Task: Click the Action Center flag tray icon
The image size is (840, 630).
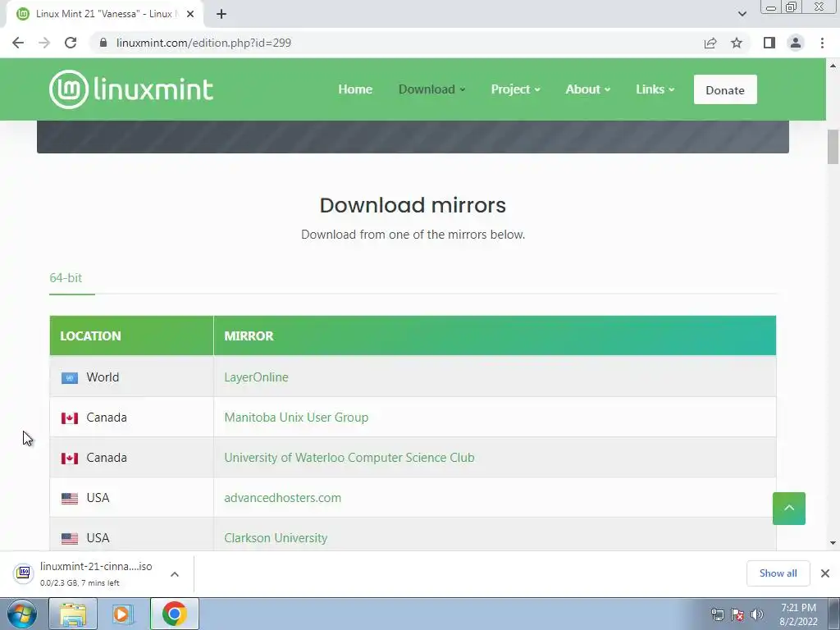Action: [737, 614]
